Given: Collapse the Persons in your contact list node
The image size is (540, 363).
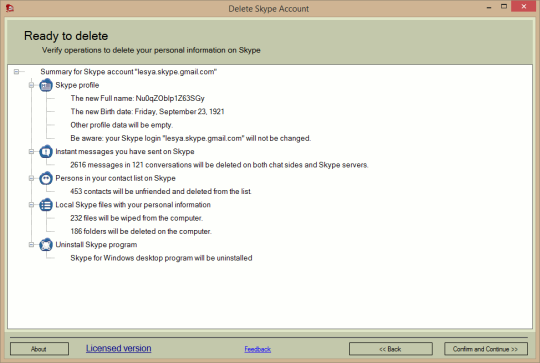Looking at the screenshot, I should click(31, 178).
